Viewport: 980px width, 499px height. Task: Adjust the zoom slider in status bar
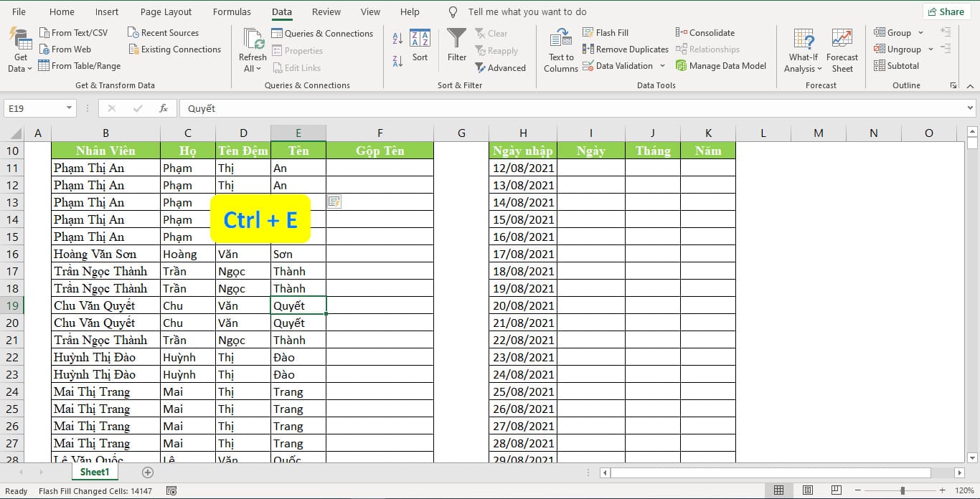(903, 491)
